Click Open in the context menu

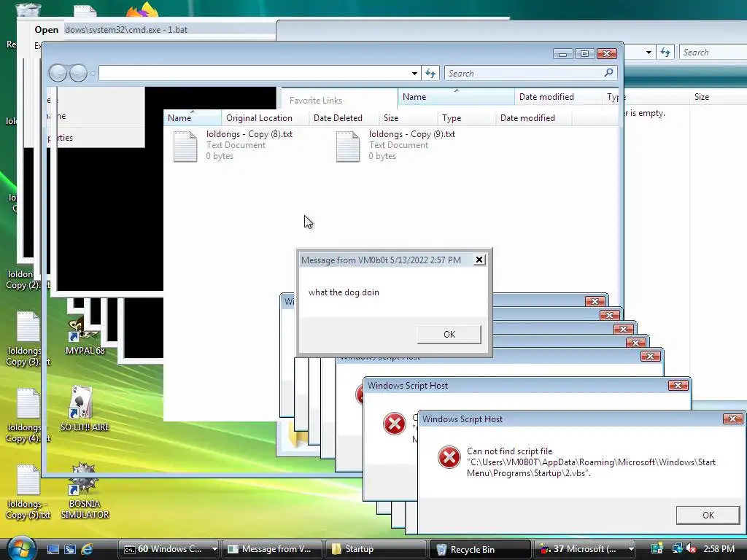[46, 29]
